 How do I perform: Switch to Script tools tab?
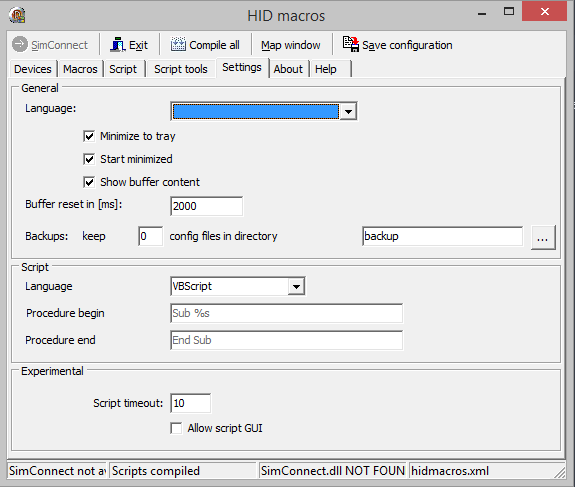(181, 69)
